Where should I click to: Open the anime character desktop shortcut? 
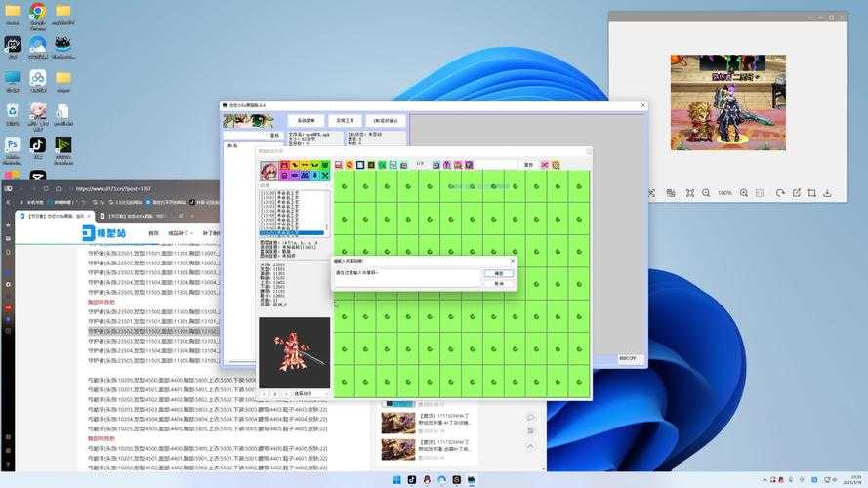click(x=38, y=116)
